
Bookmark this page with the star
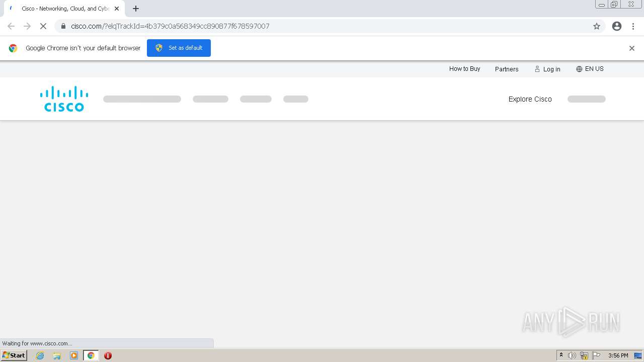coord(597,26)
